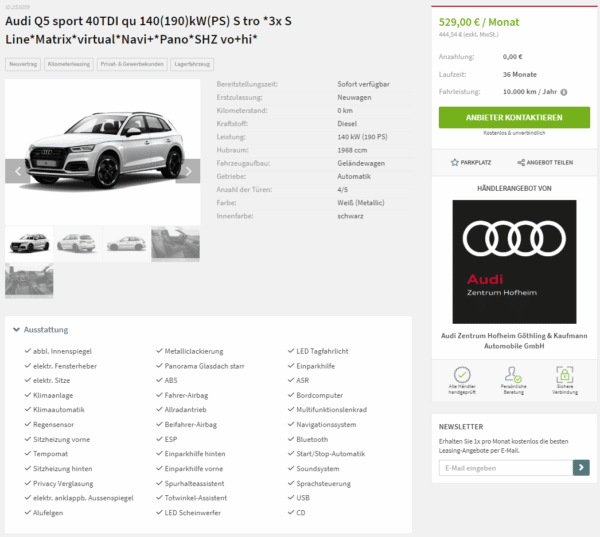The width and height of the screenshot is (600, 537).
Task: Click the 'Sofort verfügbar' value
Action: [x=363, y=84]
